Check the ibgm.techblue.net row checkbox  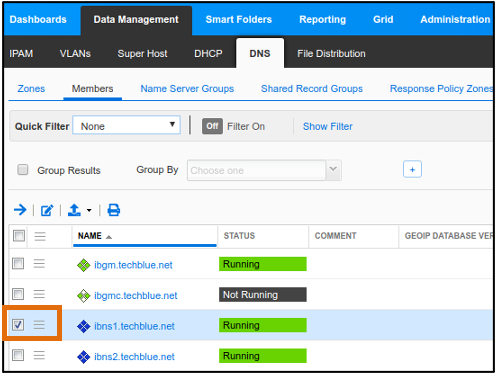coord(18,264)
